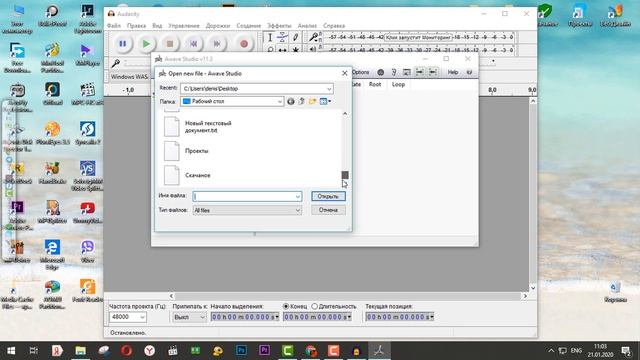Open the Дорожки menu in Audacity

click(x=218, y=25)
